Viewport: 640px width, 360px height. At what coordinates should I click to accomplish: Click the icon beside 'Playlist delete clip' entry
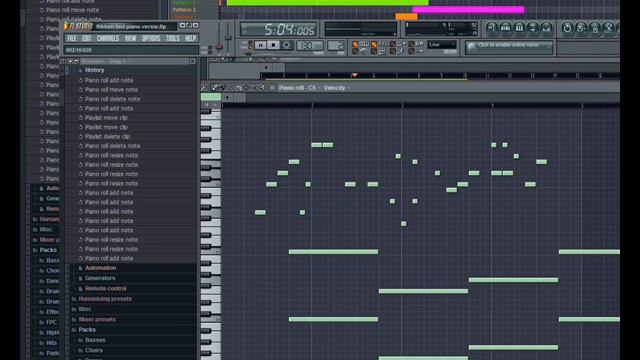click(x=81, y=137)
